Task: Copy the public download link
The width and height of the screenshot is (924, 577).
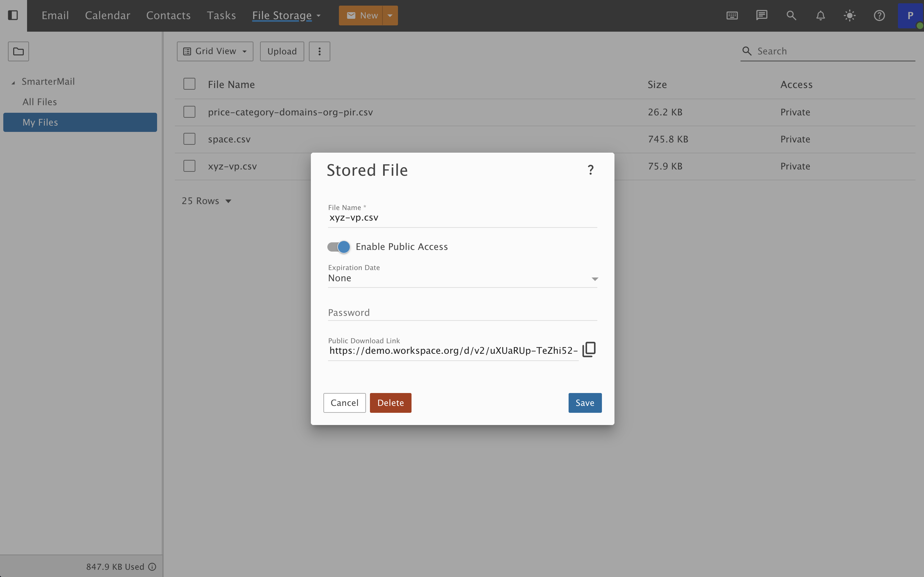Action: tap(588, 349)
